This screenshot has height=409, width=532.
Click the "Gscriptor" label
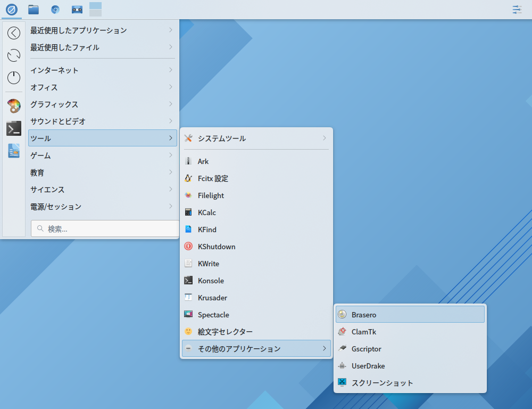tap(367, 349)
